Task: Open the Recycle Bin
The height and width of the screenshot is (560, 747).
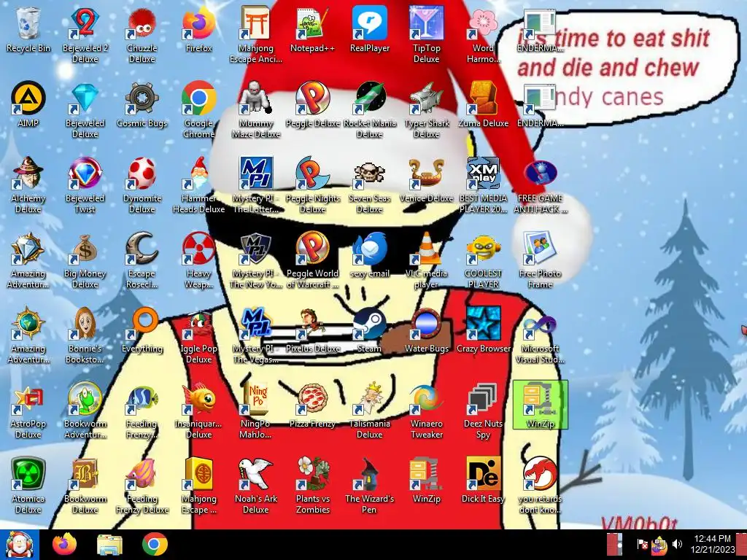Action: pyautogui.click(x=28, y=29)
